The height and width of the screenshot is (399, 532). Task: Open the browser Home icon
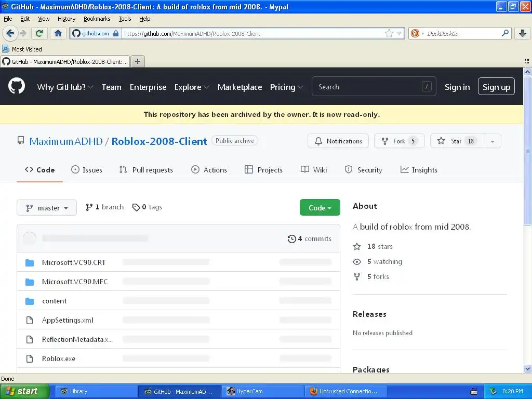tap(58, 33)
